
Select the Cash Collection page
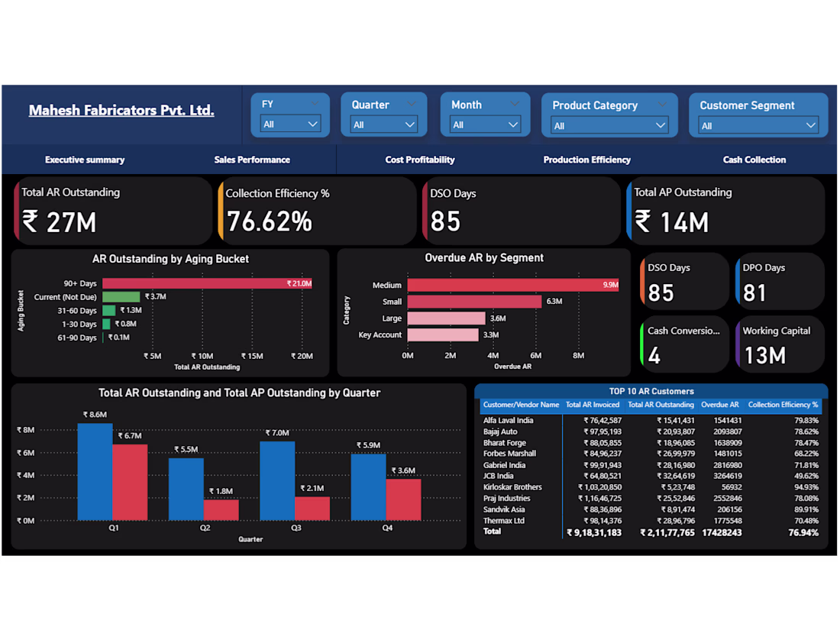[x=754, y=160]
